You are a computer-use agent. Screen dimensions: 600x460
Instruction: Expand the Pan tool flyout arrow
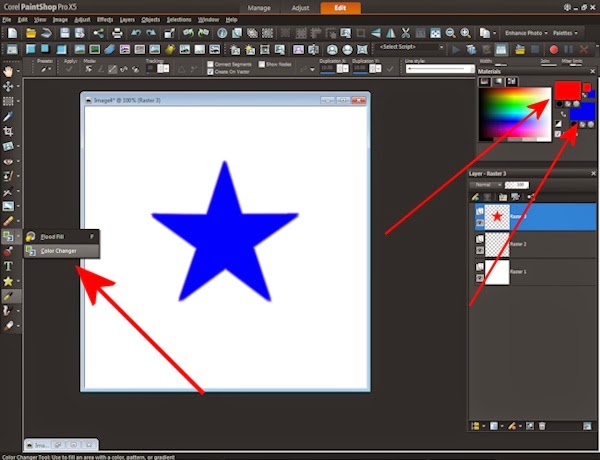tap(18, 71)
